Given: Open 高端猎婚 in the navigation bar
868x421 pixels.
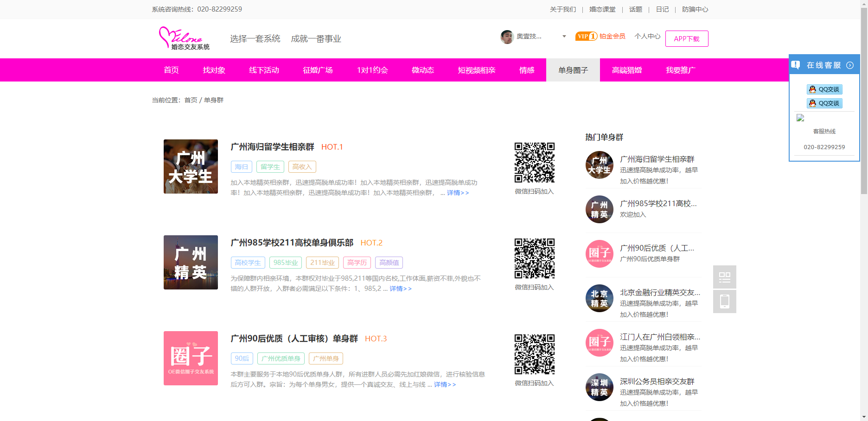Looking at the screenshot, I should tap(627, 70).
